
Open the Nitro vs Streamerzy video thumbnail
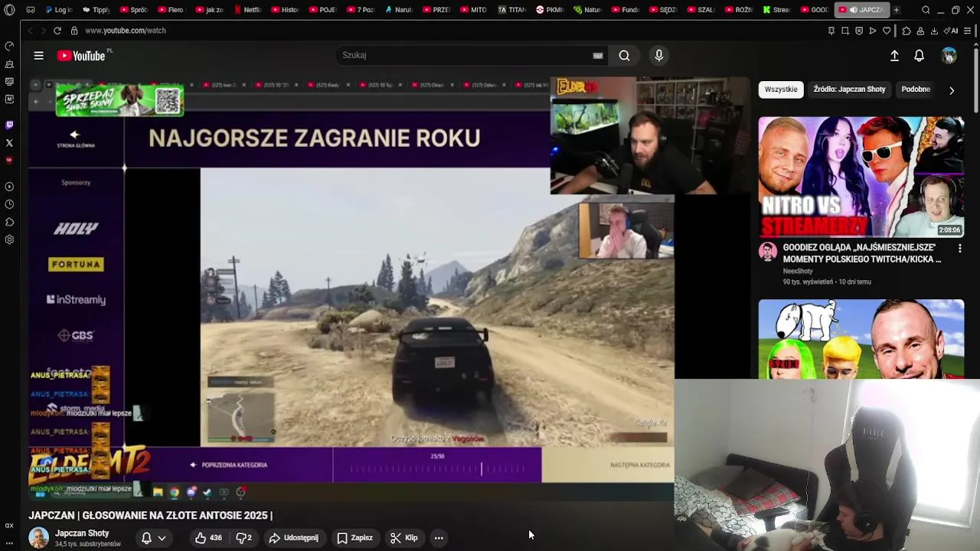tap(861, 177)
